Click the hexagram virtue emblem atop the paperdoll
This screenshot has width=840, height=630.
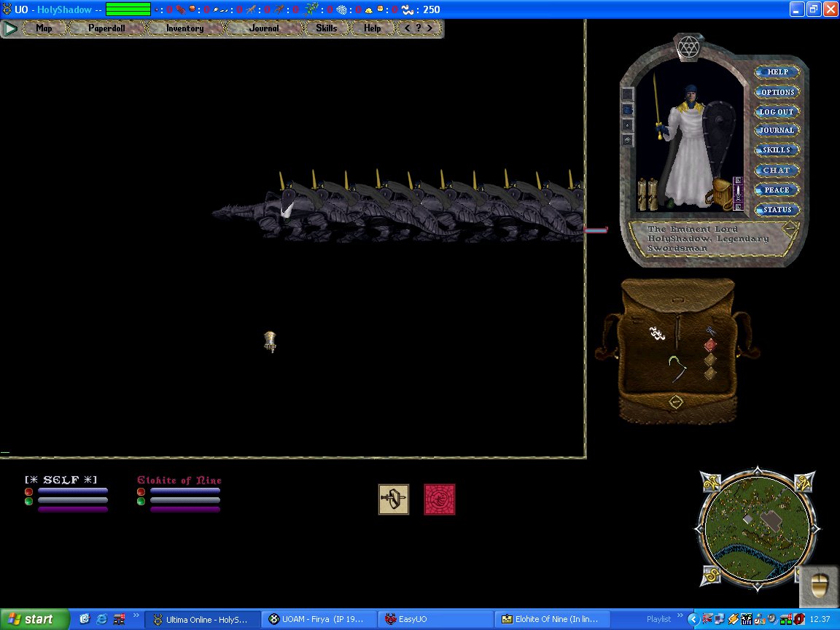coord(688,47)
